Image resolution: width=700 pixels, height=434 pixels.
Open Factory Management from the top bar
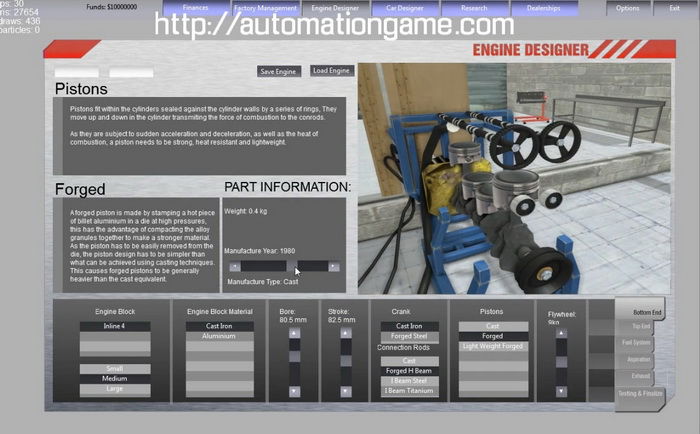(265, 8)
